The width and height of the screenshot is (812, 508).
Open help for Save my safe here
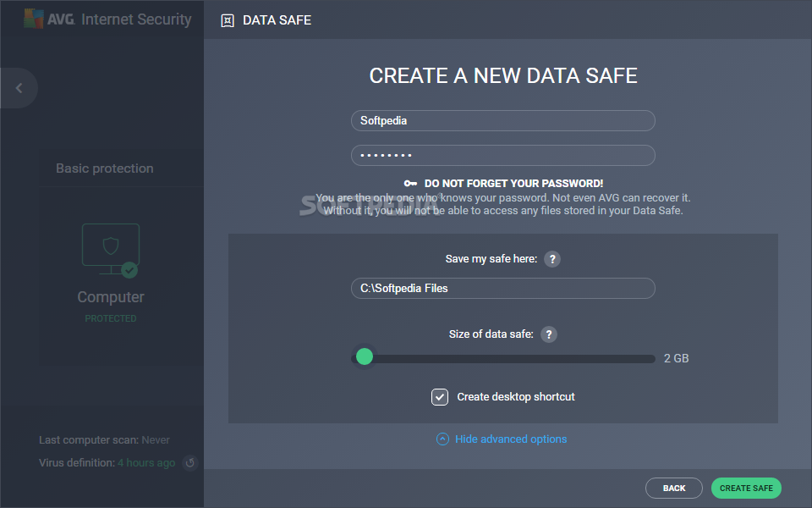tap(552, 259)
